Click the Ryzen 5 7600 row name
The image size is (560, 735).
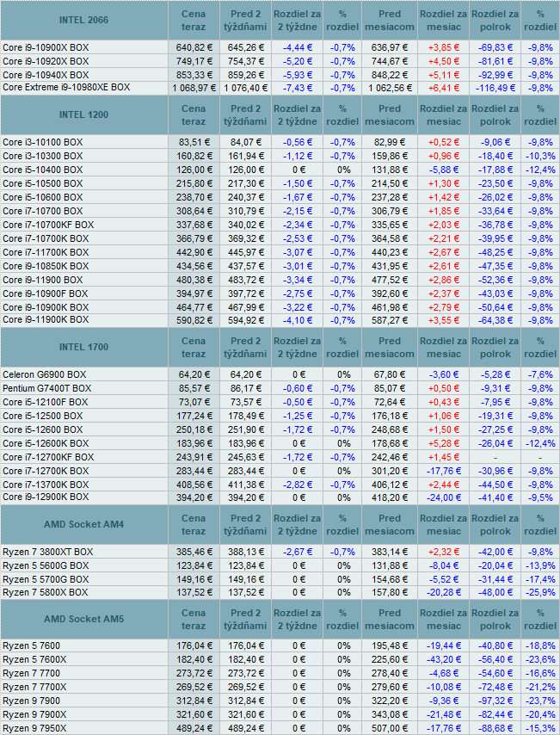31,646
